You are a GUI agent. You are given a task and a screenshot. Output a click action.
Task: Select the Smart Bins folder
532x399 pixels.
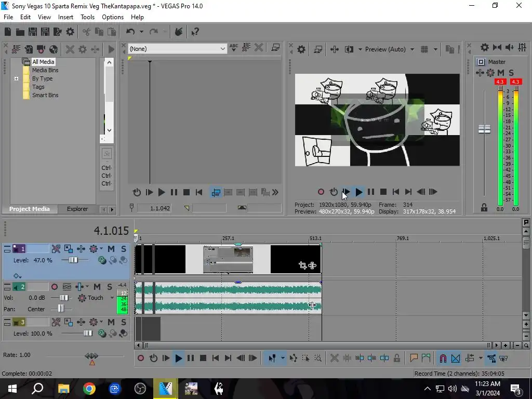coord(45,96)
